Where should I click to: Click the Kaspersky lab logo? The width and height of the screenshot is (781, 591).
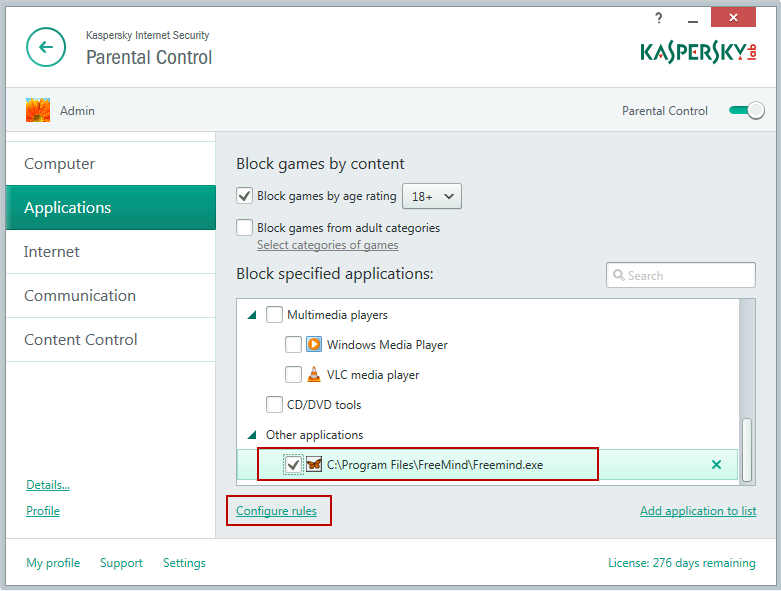[698, 52]
